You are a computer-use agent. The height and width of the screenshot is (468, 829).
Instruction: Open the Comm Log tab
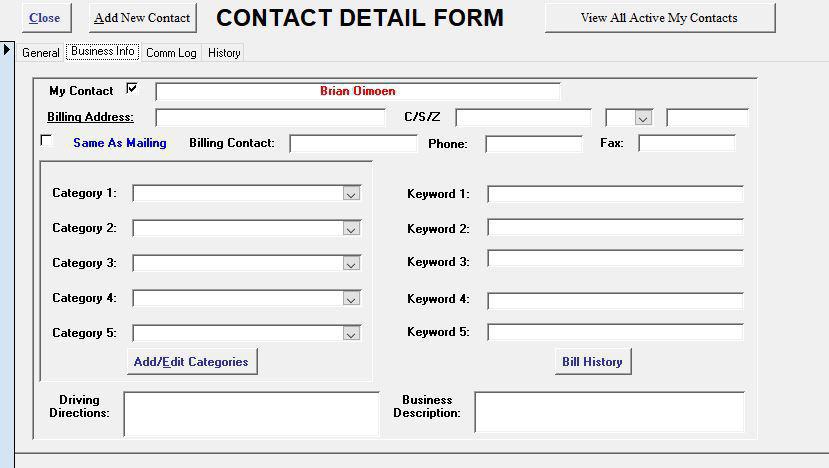tap(171, 53)
